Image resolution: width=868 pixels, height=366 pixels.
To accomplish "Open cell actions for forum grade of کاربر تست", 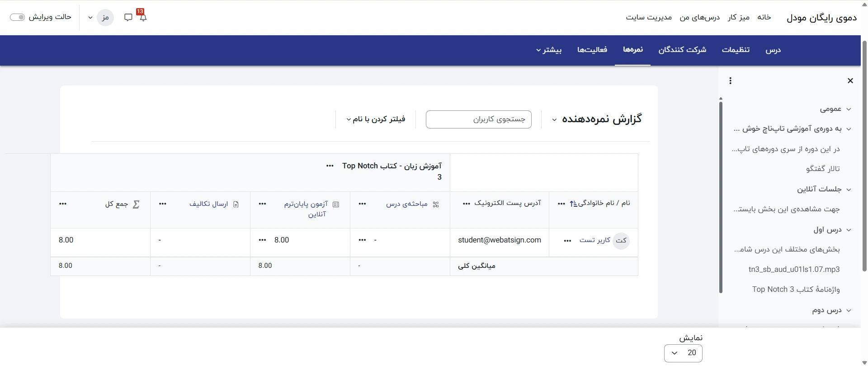I will (x=362, y=240).
